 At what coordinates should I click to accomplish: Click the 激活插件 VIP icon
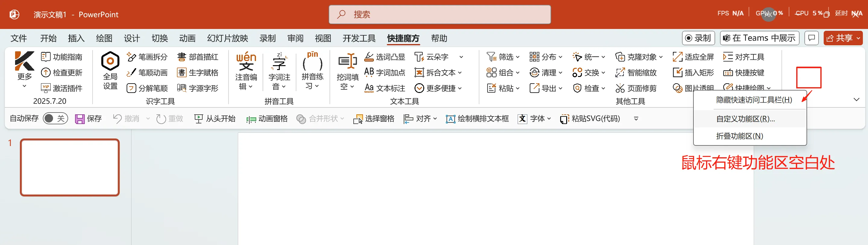tap(46, 88)
